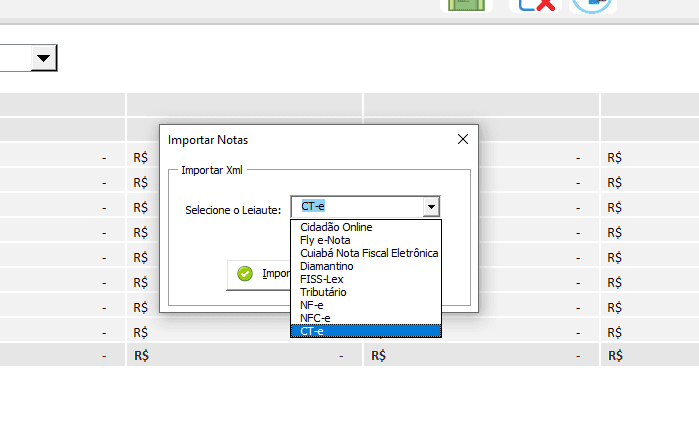Click the Importar button text
699x423 pixels.
coord(276,274)
